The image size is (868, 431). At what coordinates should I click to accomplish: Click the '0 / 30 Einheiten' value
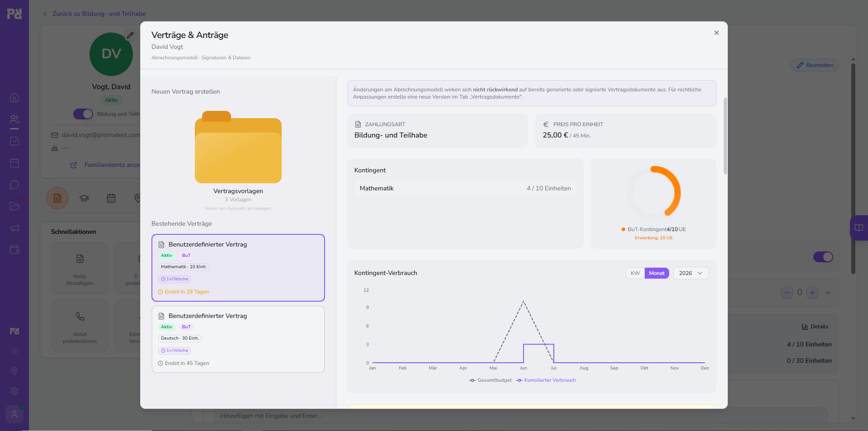[x=809, y=361]
